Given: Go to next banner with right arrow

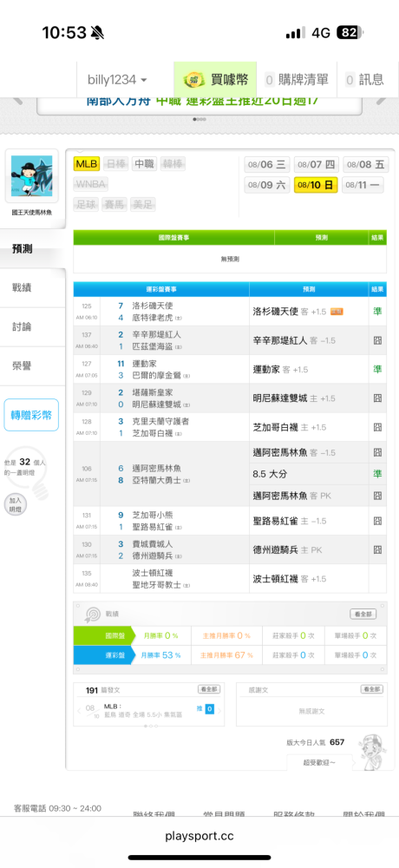Looking at the screenshot, I should [382, 102].
